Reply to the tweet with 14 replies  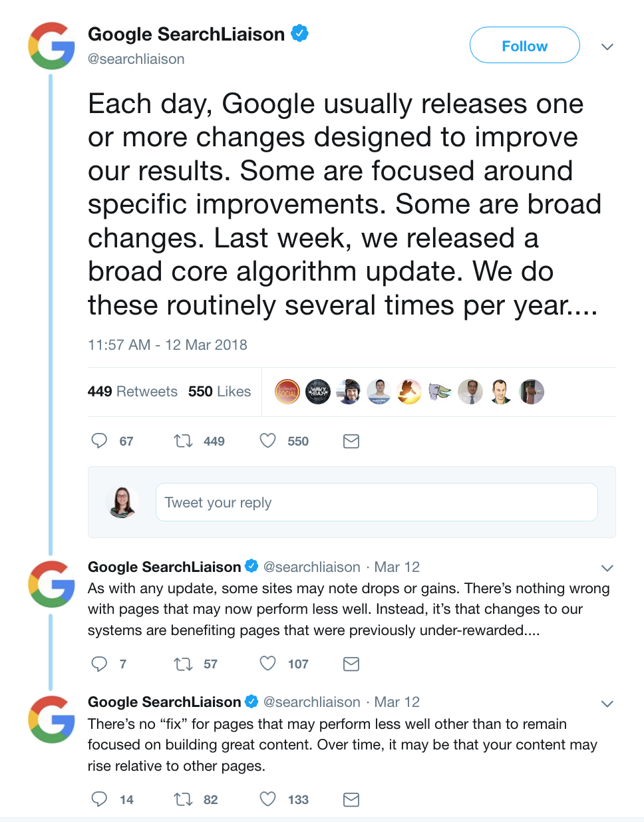coord(99,799)
